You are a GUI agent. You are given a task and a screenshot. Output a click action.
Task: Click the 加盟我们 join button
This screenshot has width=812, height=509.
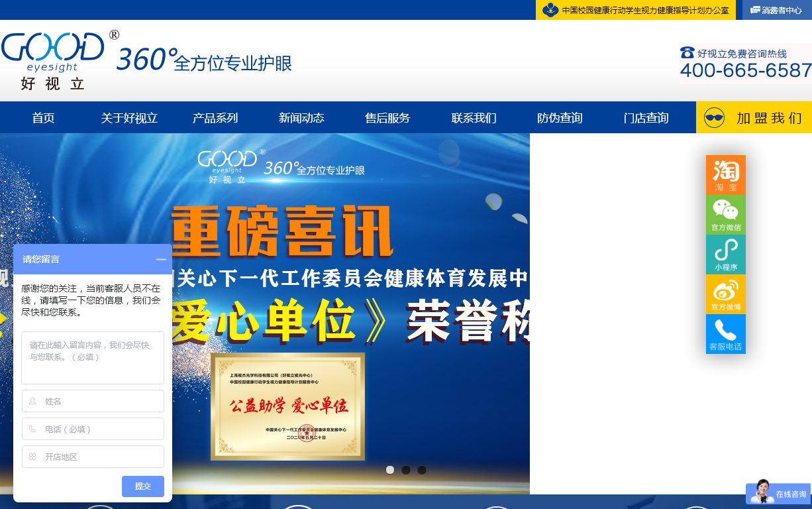point(754,117)
